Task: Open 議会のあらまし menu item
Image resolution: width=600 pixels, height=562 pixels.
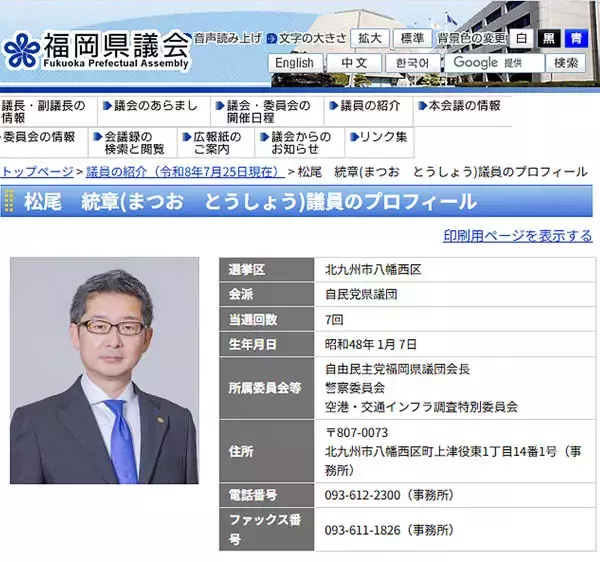Action: (155, 106)
